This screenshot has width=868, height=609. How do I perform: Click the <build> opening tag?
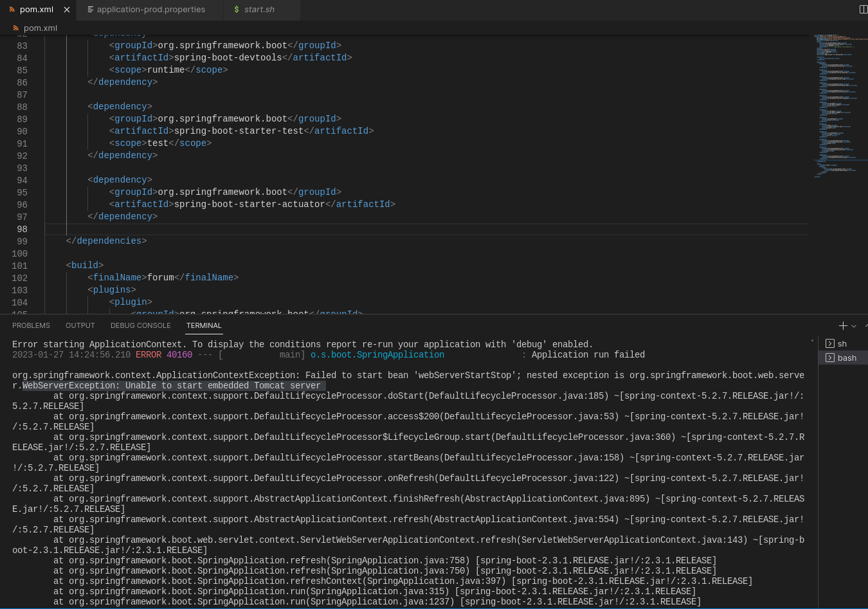[85, 265]
